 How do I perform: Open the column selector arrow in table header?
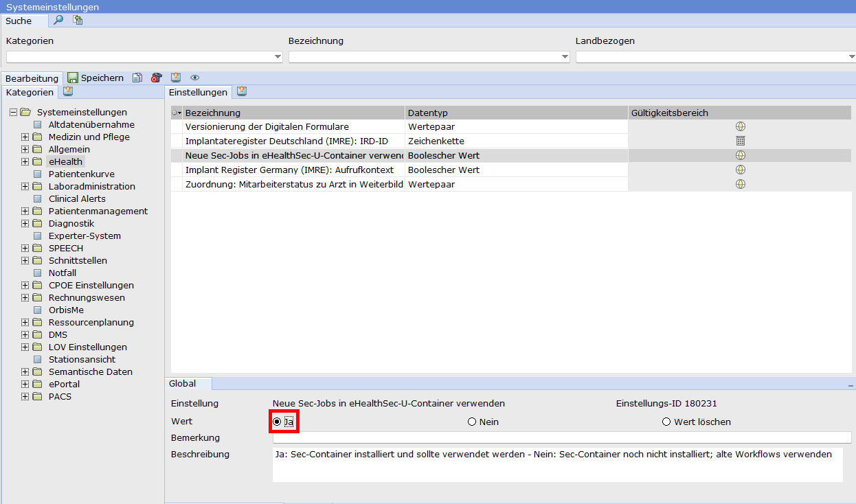177,113
